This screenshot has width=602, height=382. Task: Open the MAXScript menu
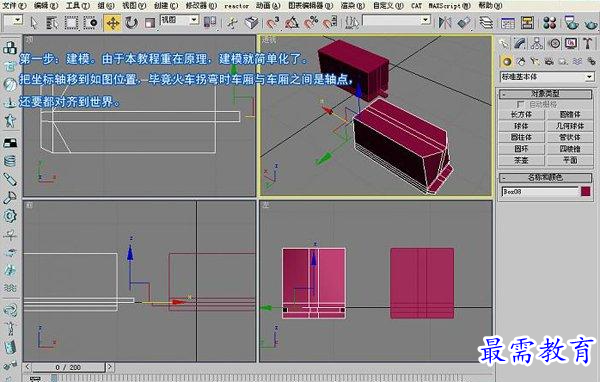coord(449,6)
